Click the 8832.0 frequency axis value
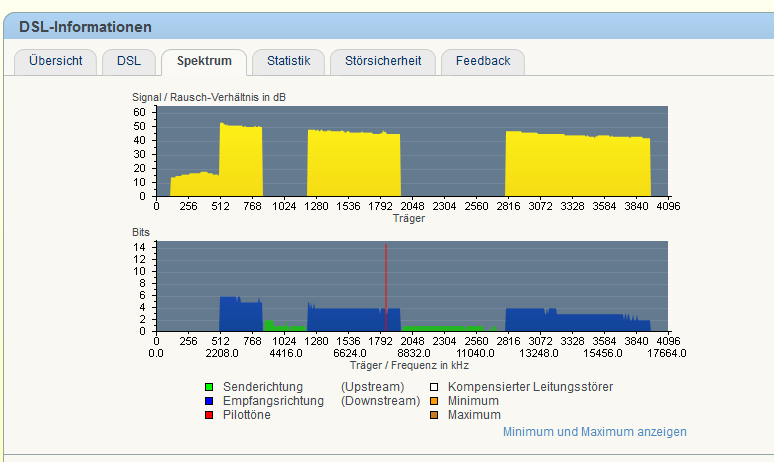This screenshot has height=462, width=774. [x=413, y=353]
